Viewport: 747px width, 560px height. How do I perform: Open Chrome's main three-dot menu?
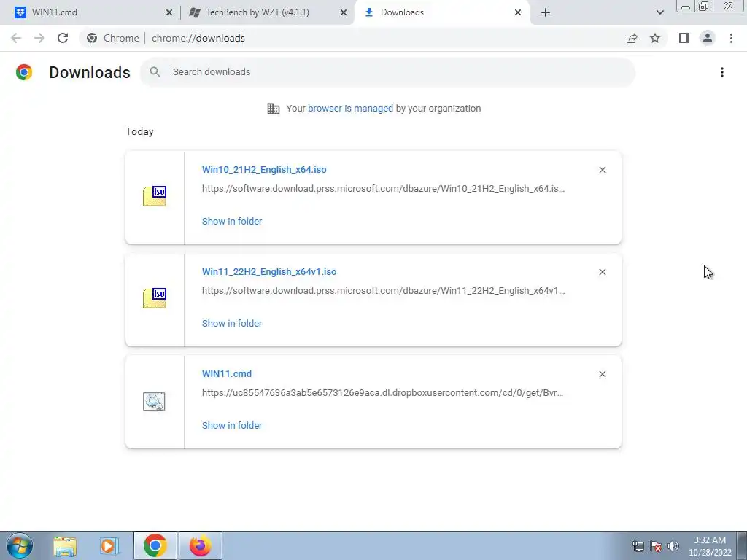point(731,38)
